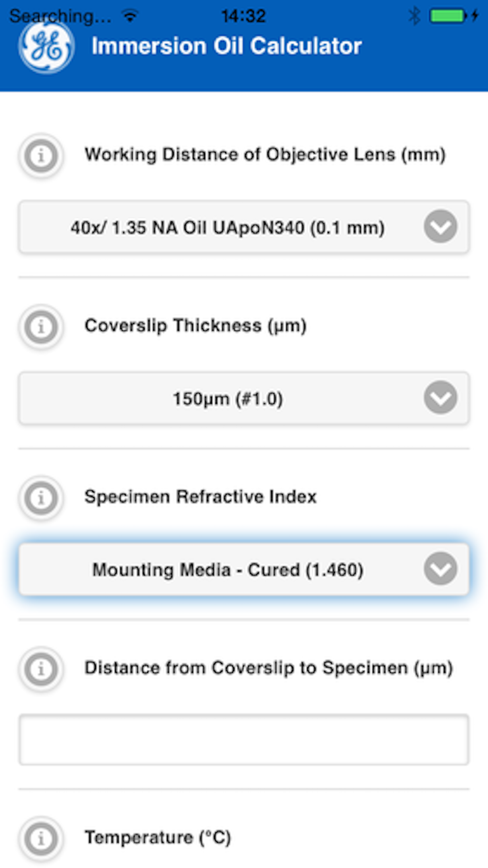This screenshot has width=488, height=868.
Task: Tap the 14:32 clock in status bar
Action: point(244,16)
